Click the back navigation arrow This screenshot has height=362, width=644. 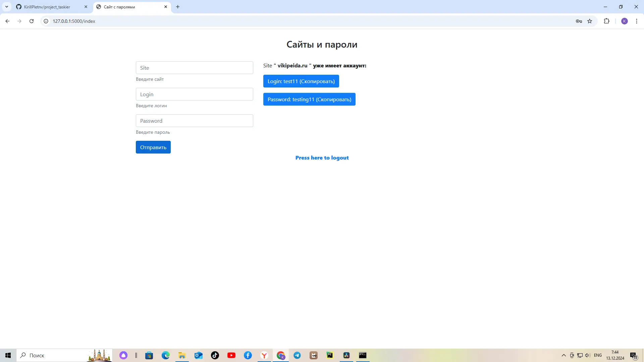pos(7,21)
